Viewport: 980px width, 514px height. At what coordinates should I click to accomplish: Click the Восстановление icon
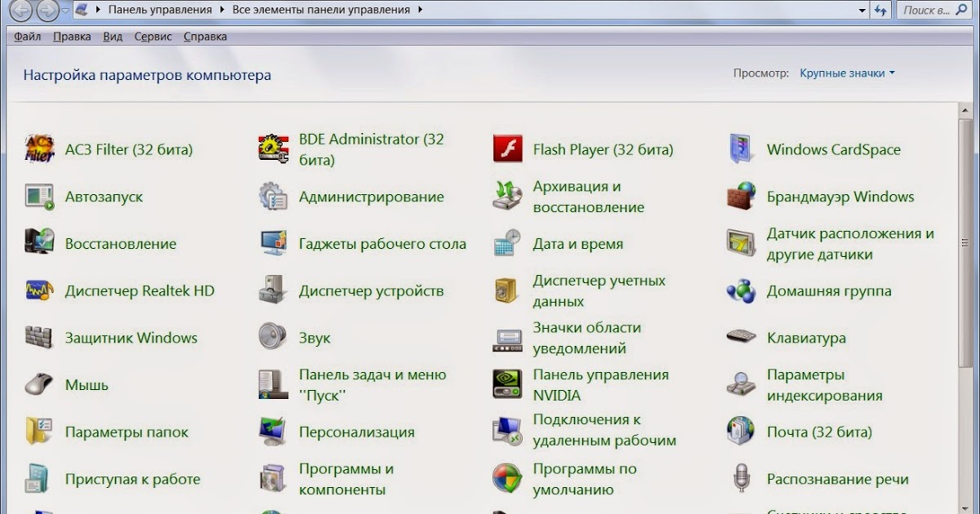click(39, 243)
